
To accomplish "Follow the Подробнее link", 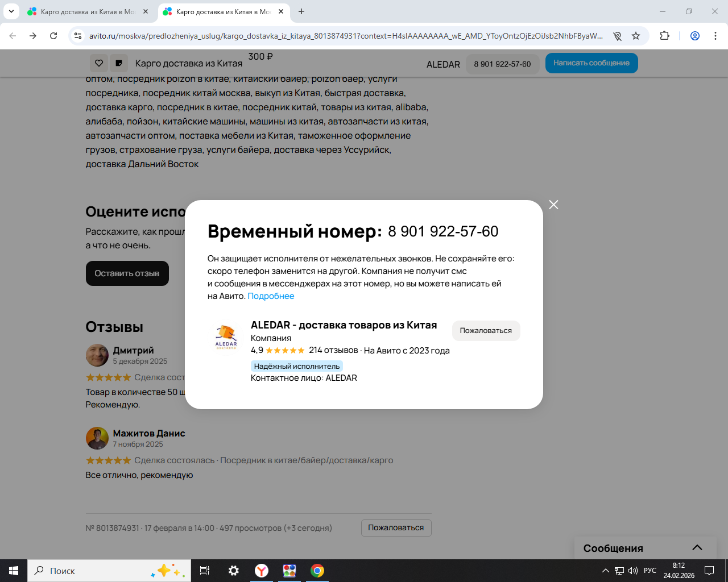I will (x=271, y=296).
